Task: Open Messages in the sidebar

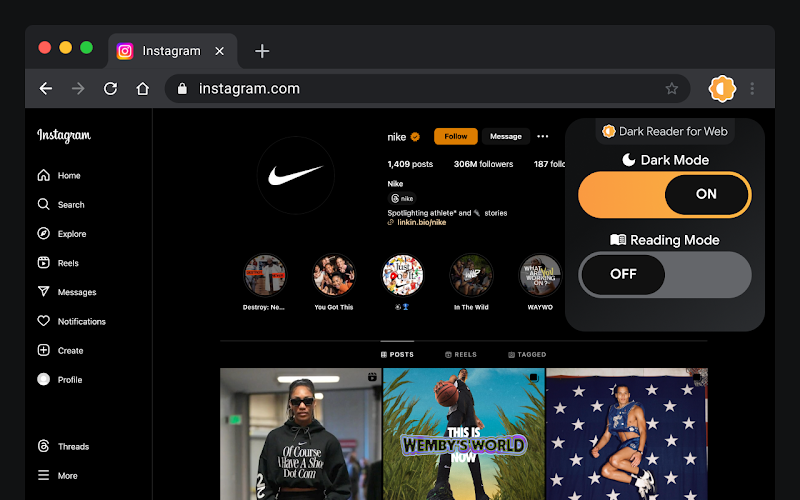Action: coord(66,292)
